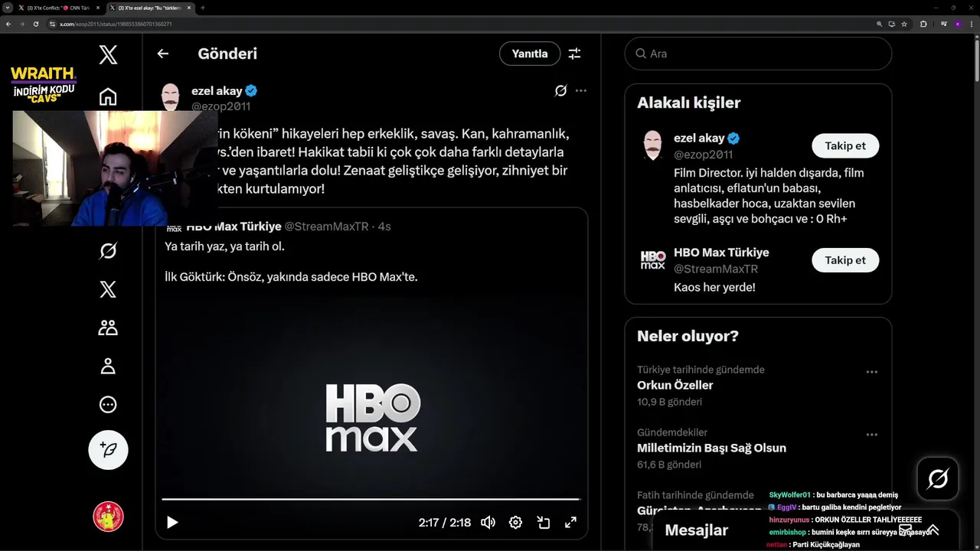Open a new browser tab
Screen dimensions: 980x551
(203, 8)
